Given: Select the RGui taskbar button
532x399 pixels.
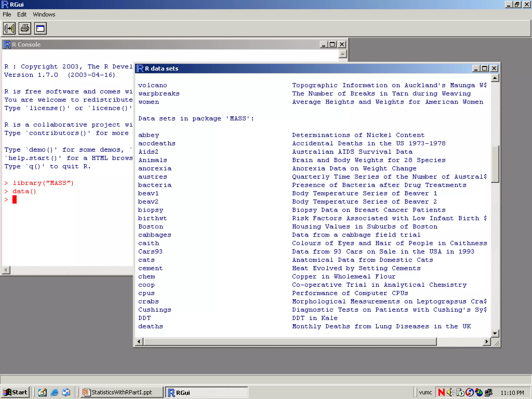Looking at the screenshot, I should pyautogui.click(x=207, y=392).
